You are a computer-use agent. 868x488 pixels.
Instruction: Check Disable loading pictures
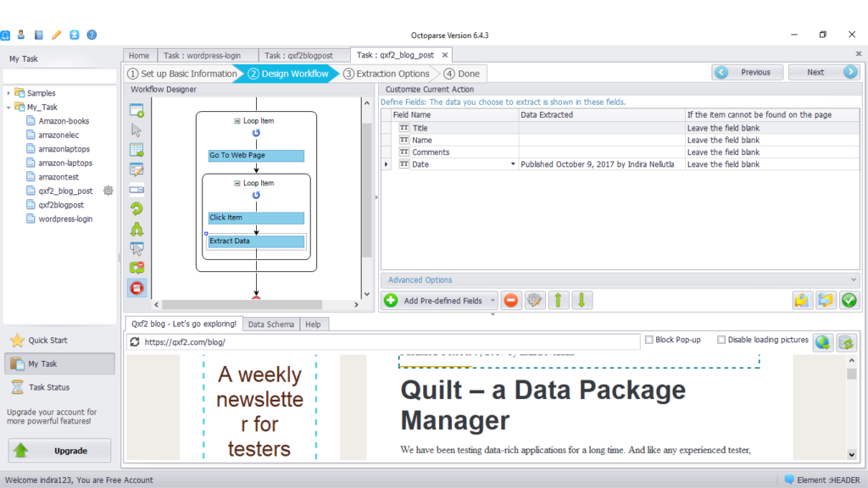pyautogui.click(x=721, y=340)
